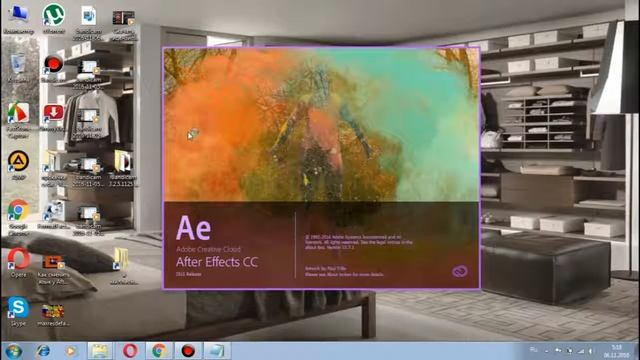Select the Bandicam audio file with music-note icon

(x=88, y=23)
